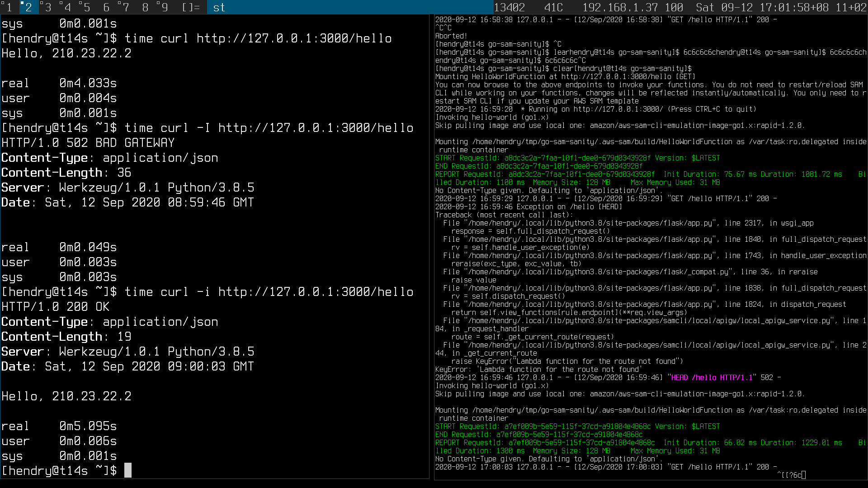This screenshot has width=868, height=488.
Task: Switch to workspace tag 4
Action: point(67,7)
